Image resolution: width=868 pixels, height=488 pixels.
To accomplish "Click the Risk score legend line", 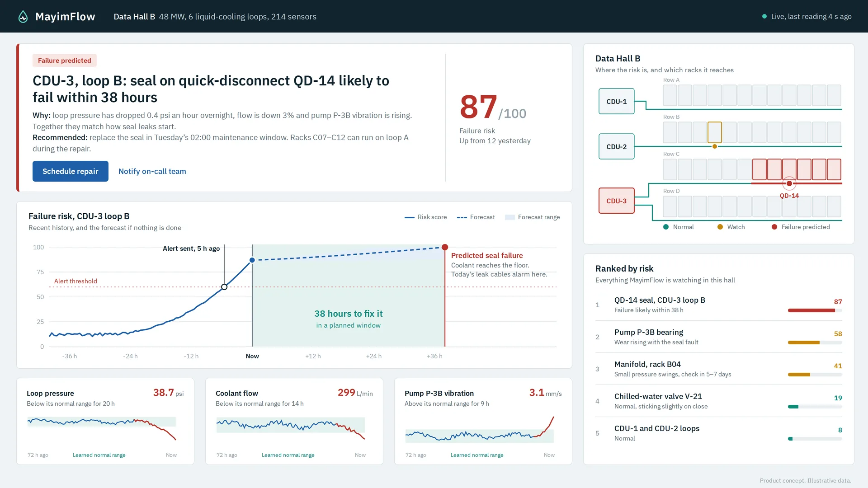I will click(410, 217).
